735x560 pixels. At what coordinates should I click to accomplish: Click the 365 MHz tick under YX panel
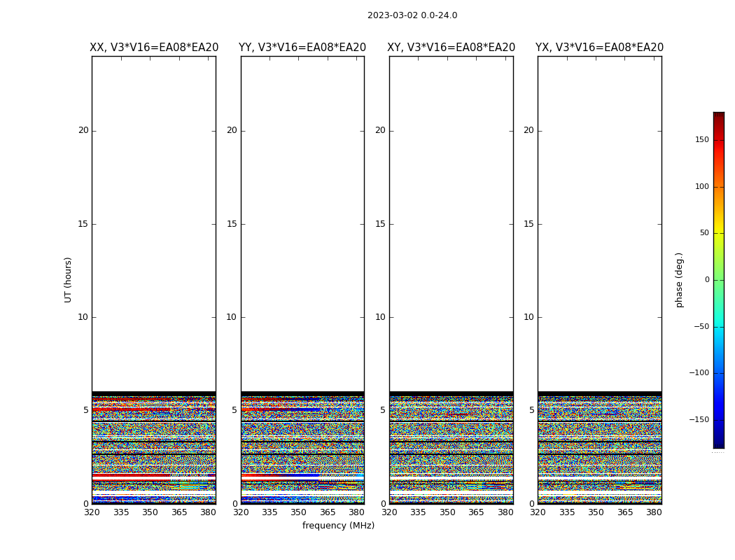(x=625, y=512)
